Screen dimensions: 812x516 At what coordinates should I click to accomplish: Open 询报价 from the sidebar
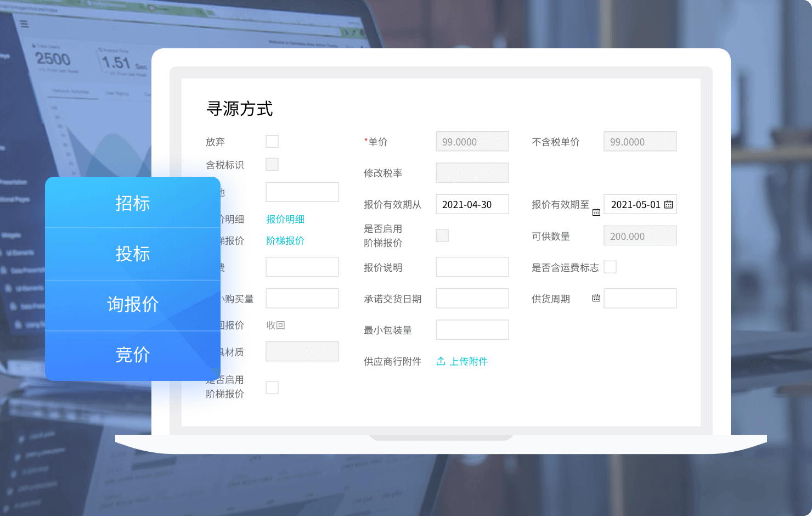(133, 305)
